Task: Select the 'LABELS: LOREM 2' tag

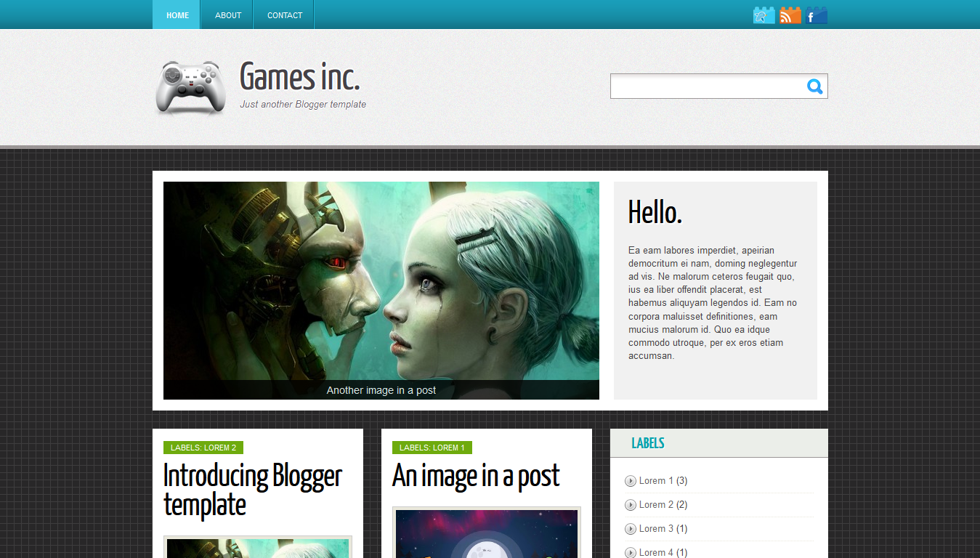Action: coord(203,448)
